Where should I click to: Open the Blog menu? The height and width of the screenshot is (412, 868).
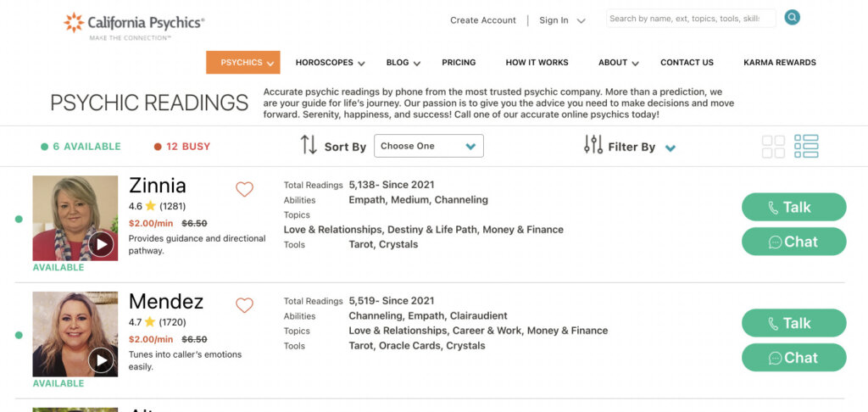pos(403,63)
